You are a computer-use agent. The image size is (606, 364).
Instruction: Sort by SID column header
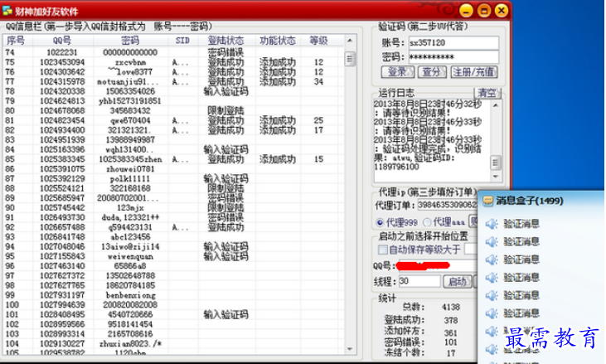click(182, 40)
